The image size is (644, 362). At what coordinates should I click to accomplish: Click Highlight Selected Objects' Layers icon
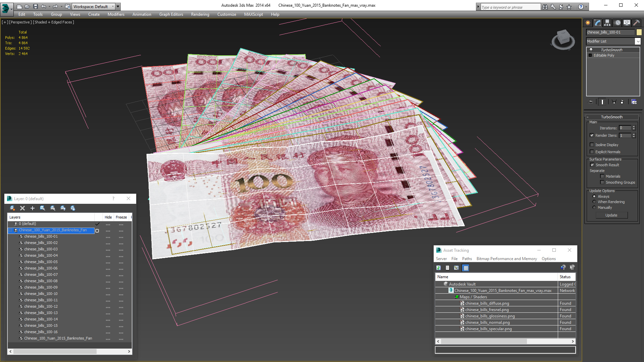tap(53, 208)
